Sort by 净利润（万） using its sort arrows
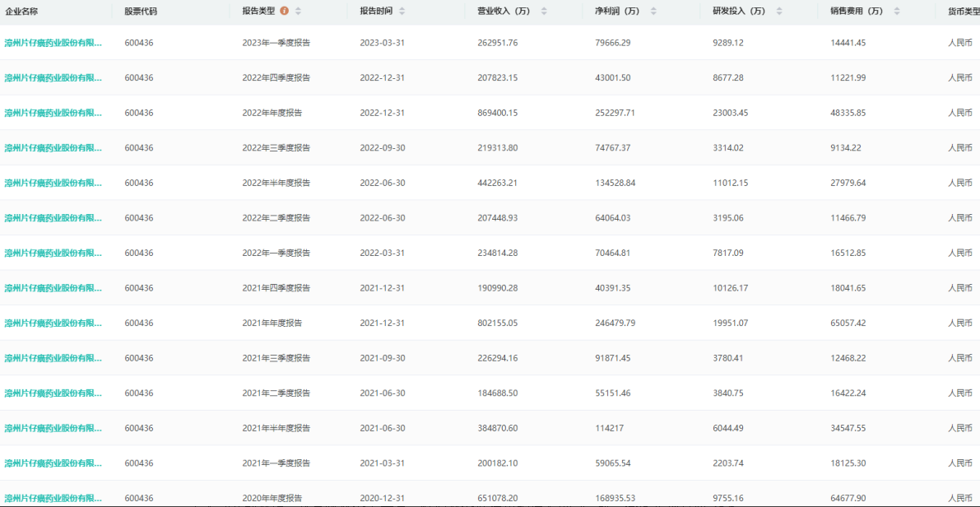The height and width of the screenshot is (507, 980). [654, 12]
